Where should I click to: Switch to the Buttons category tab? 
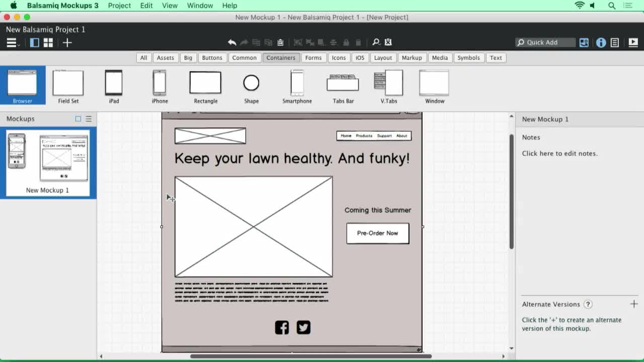coord(212,57)
